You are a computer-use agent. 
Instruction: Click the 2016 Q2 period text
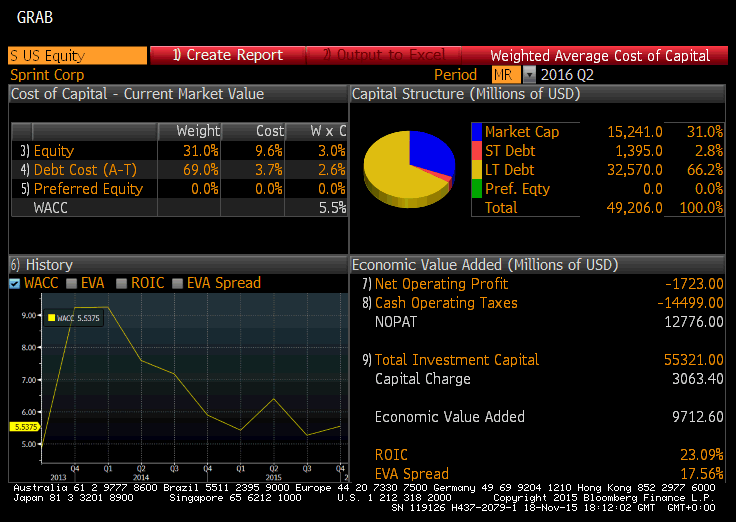point(567,75)
